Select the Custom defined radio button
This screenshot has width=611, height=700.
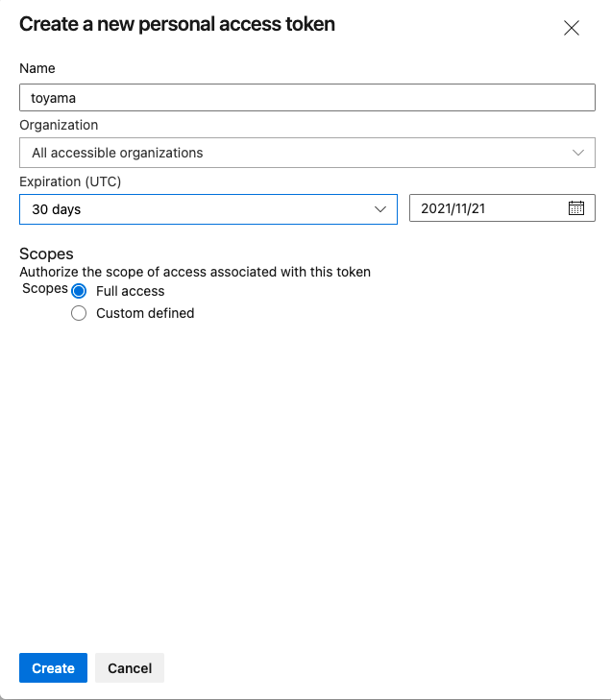coord(79,313)
